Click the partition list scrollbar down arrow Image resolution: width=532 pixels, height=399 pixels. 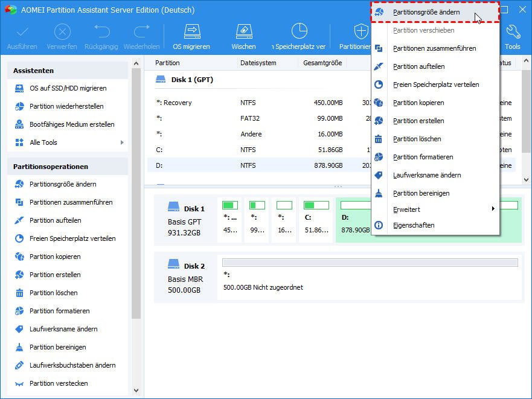coord(526,180)
